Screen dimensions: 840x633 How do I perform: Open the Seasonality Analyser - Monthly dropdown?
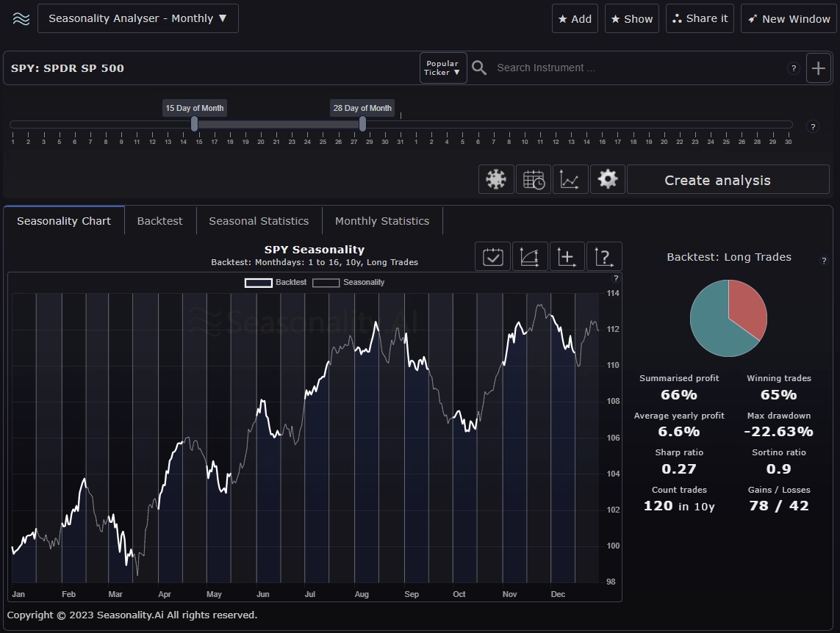[138, 18]
